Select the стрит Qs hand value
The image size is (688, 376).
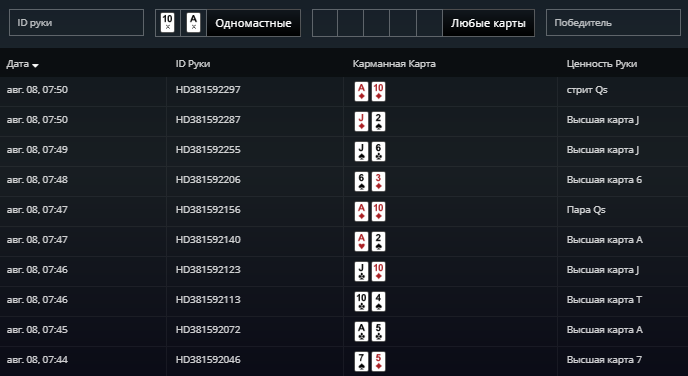587,90
